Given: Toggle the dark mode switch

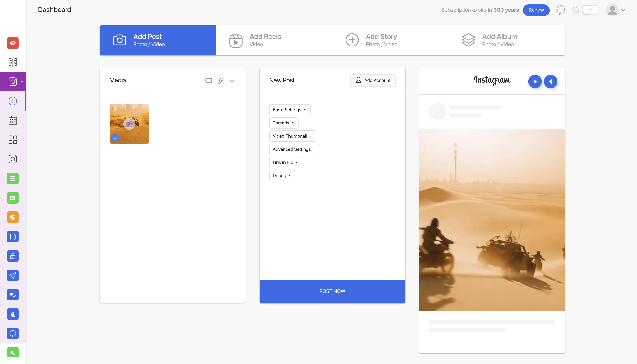Looking at the screenshot, I should coord(590,10).
